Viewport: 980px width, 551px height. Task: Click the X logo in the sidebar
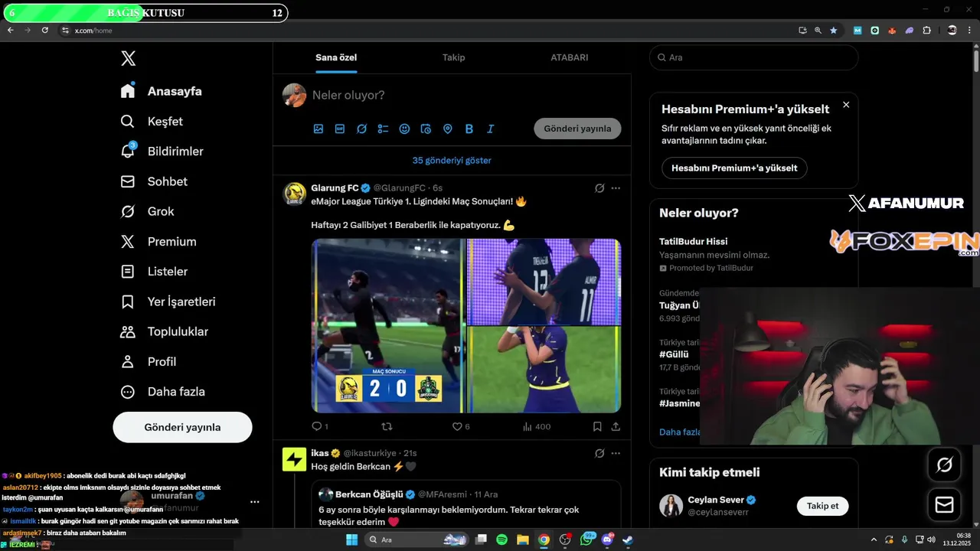129,58
